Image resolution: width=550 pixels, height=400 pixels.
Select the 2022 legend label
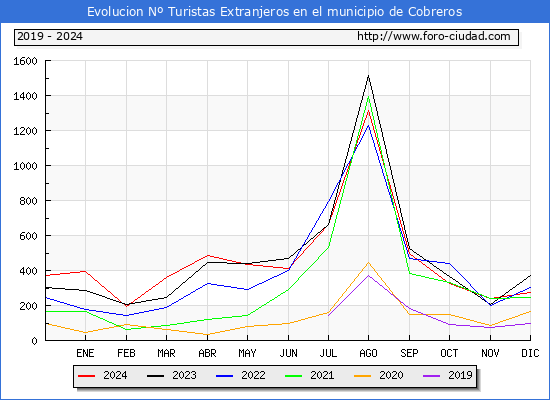[x=253, y=375]
